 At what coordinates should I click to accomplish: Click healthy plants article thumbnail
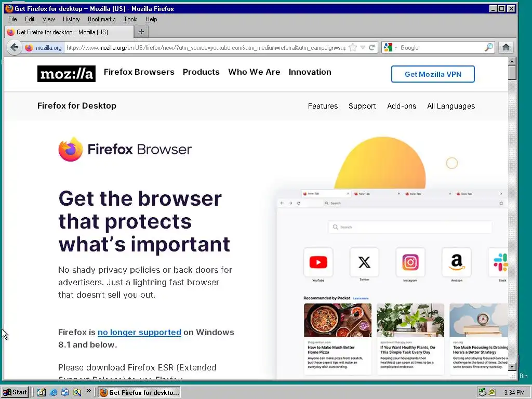pyautogui.click(x=410, y=320)
